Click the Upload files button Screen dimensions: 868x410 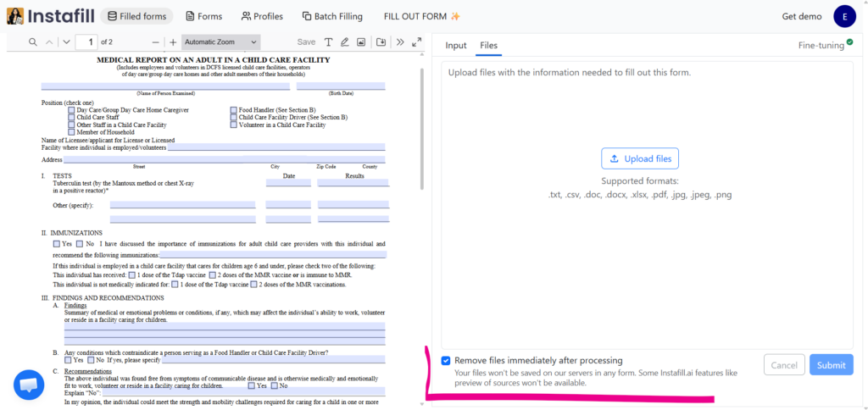click(640, 158)
